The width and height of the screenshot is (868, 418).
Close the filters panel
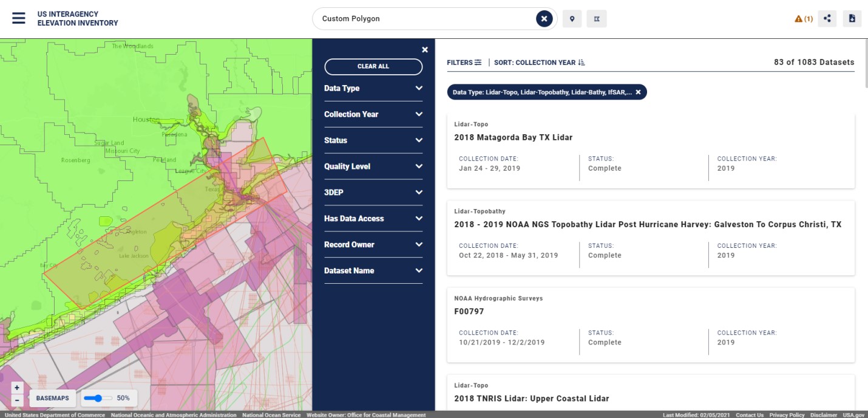(x=425, y=50)
